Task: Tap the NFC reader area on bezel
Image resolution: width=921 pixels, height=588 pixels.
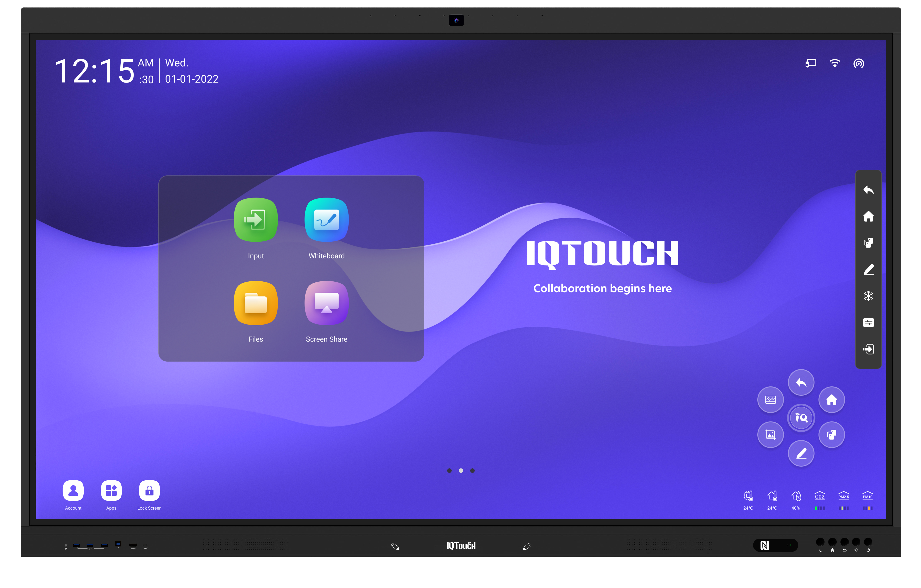Action: point(775,545)
